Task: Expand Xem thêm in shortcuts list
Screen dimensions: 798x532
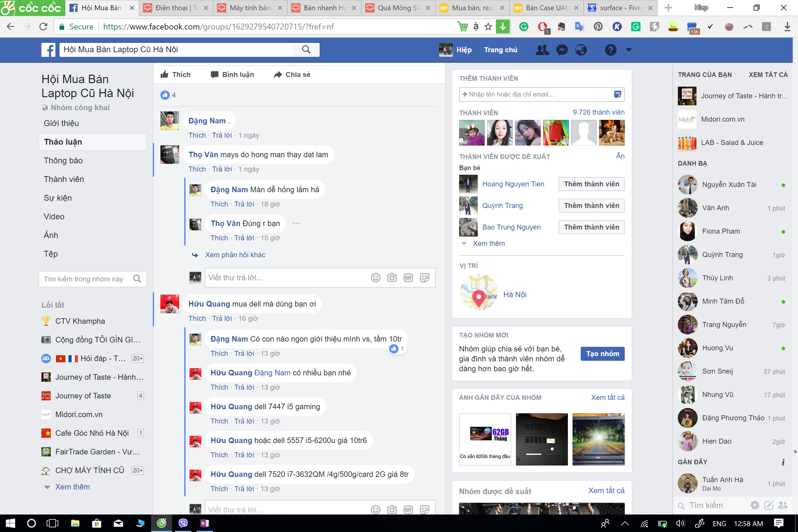Action: [73, 487]
